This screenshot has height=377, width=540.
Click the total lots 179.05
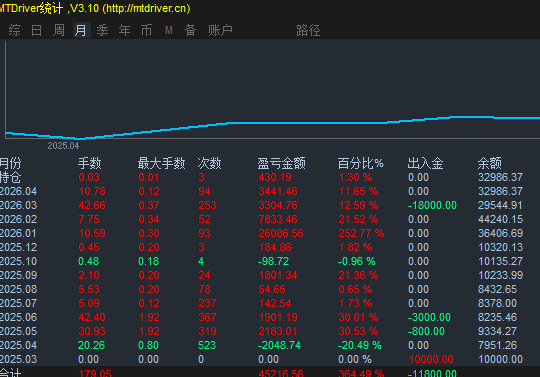(95, 373)
